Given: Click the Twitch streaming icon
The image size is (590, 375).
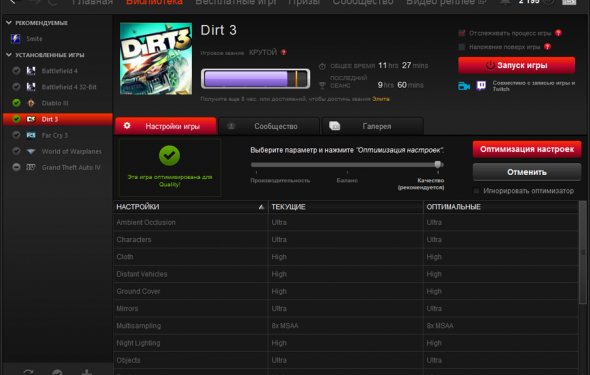Looking at the screenshot, I should [481, 86].
